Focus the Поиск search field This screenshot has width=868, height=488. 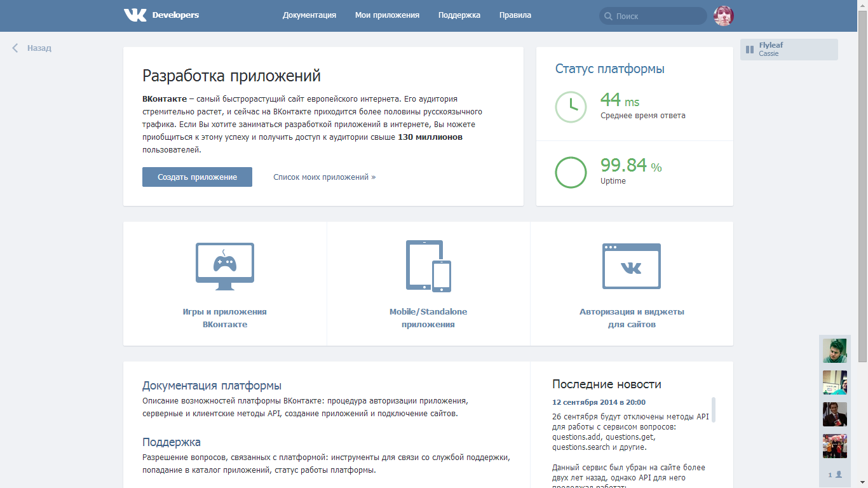pyautogui.click(x=653, y=16)
